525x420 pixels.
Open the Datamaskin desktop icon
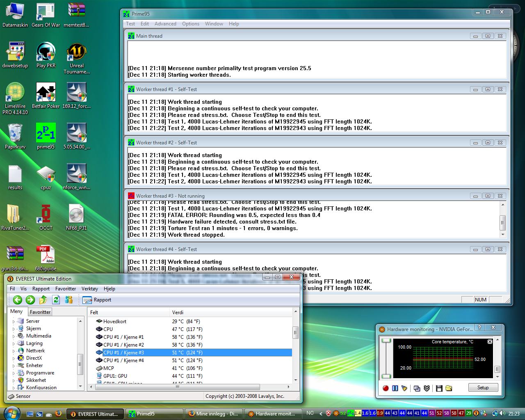pos(15,16)
